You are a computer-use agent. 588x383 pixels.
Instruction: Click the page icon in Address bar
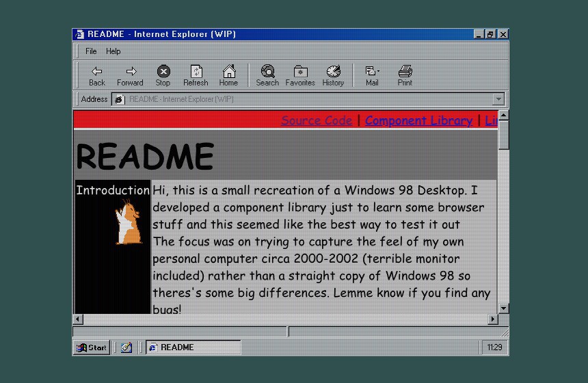coord(119,99)
